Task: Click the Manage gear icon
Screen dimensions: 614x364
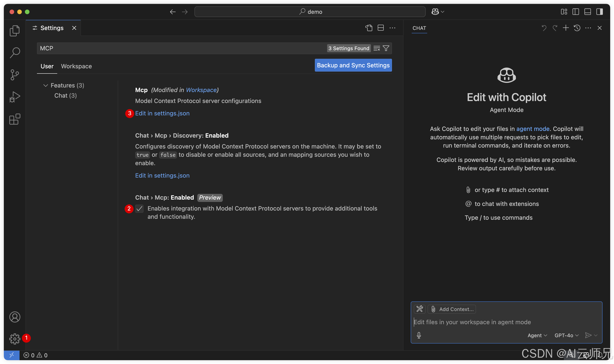Action: pos(15,339)
